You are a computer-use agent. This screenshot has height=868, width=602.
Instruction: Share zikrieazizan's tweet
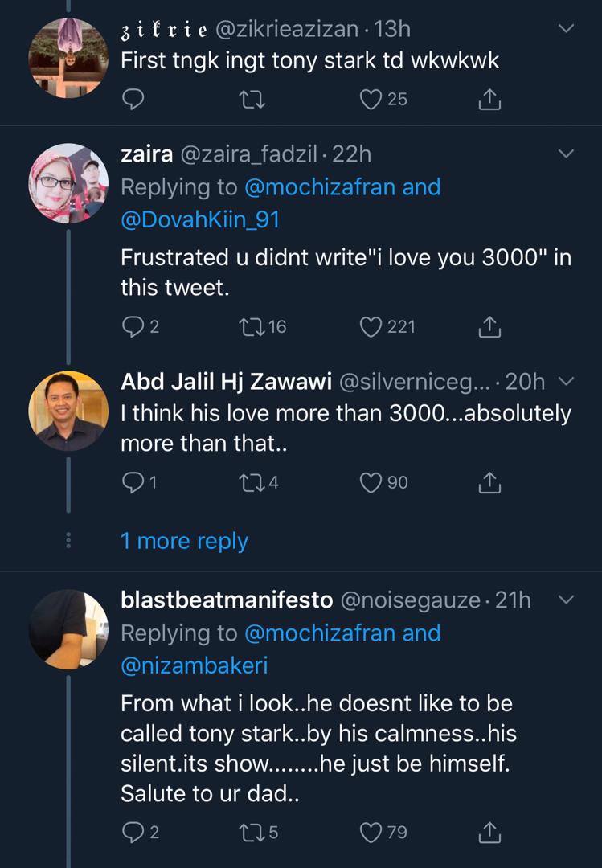pos(489,99)
